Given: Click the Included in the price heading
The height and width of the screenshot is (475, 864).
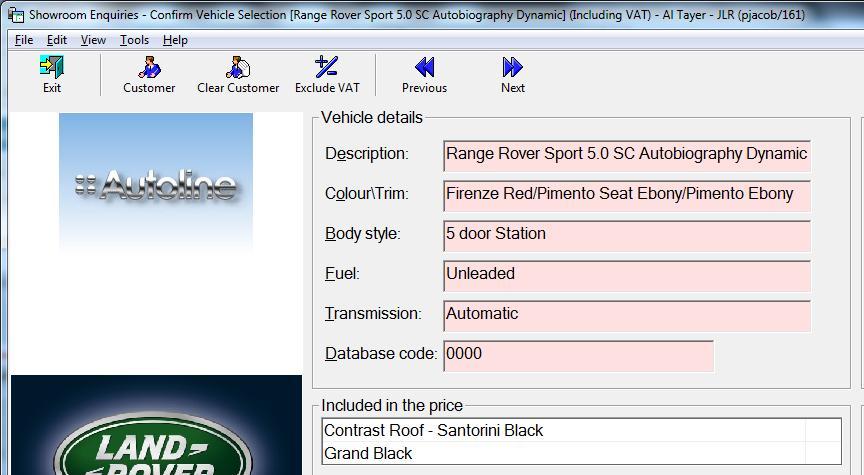Looking at the screenshot, I should pyautogui.click(x=392, y=406).
